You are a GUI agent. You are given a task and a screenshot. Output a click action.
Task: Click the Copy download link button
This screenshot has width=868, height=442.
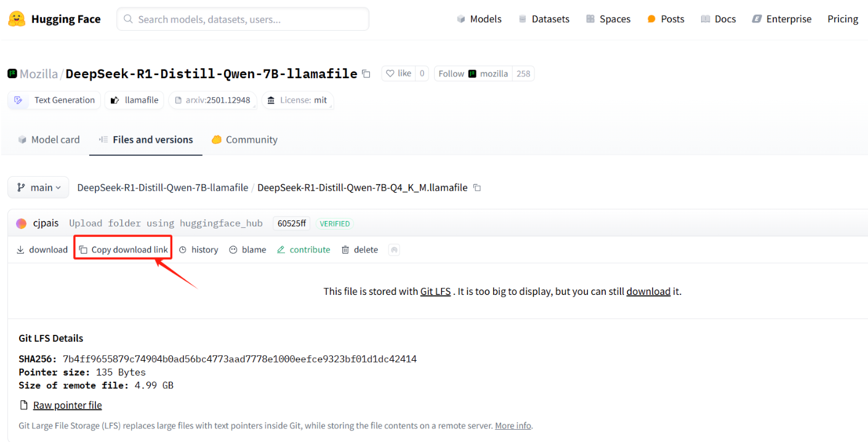[123, 249]
